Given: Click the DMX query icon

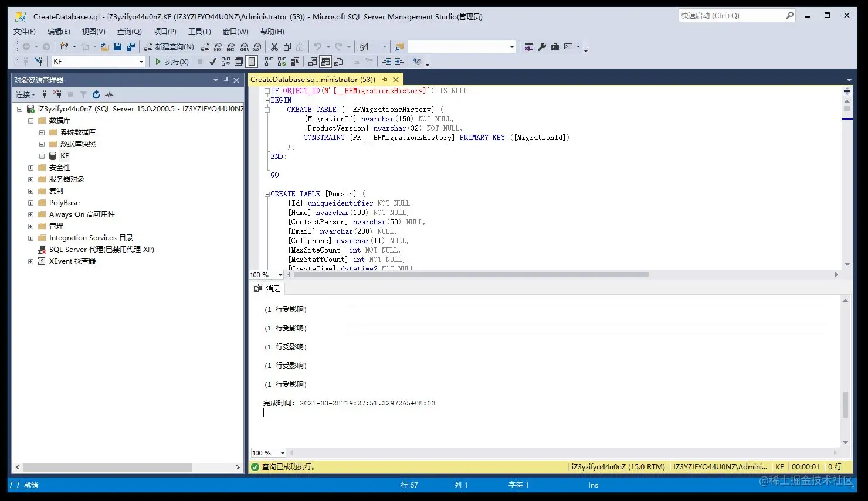Looking at the screenshot, I should (231, 47).
